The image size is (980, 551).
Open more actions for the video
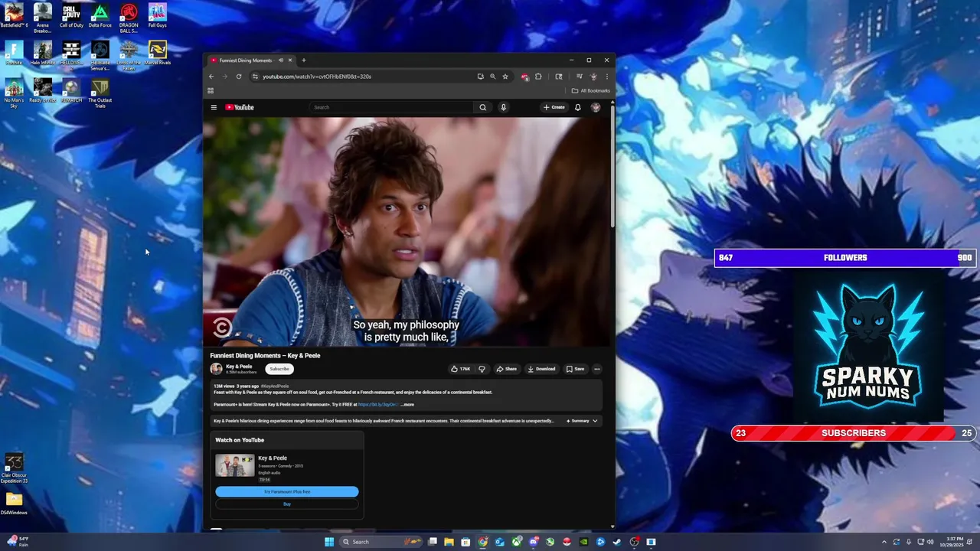(x=597, y=369)
